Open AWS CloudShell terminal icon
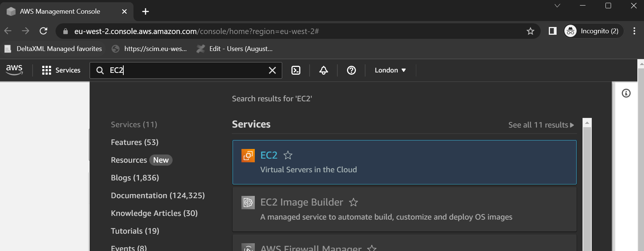The image size is (644, 251). [296, 70]
